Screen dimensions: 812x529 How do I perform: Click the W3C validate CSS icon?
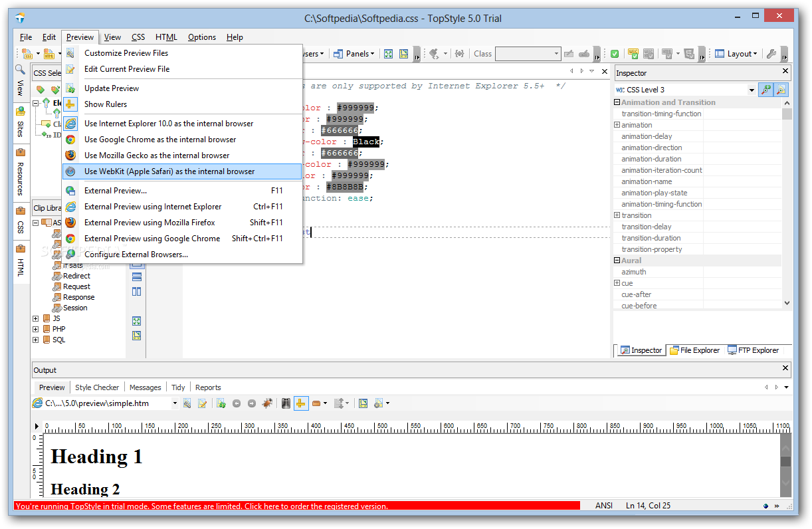point(633,54)
